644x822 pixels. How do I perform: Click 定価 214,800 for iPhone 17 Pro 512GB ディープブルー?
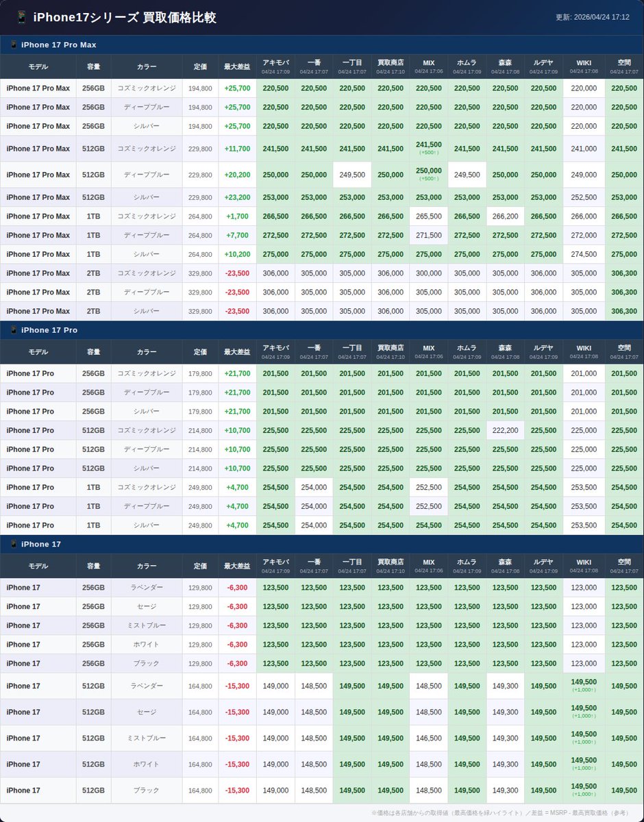tap(200, 449)
